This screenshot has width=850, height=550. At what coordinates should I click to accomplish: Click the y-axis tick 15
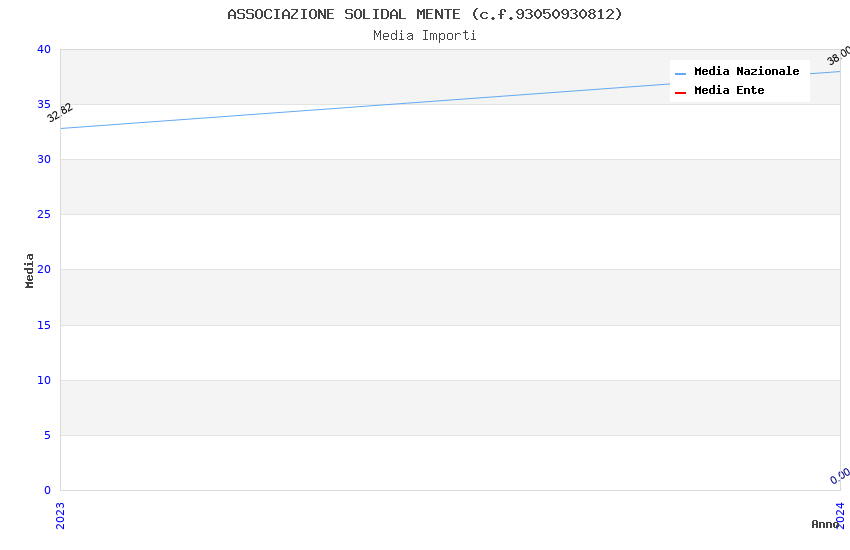[44, 325]
